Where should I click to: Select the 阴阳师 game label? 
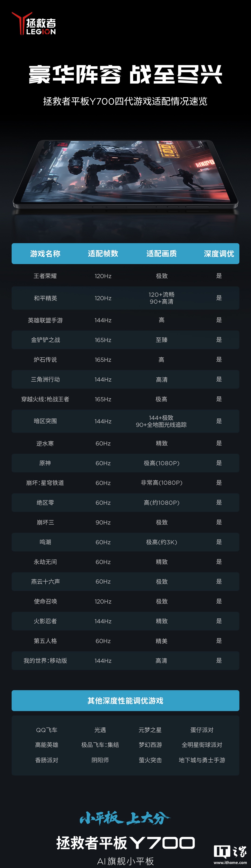point(100,760)
